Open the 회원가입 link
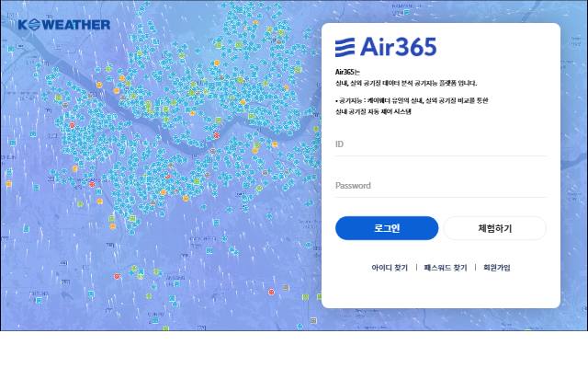The image size is (588, 368). pyautogui.click(x=496, y=268)
